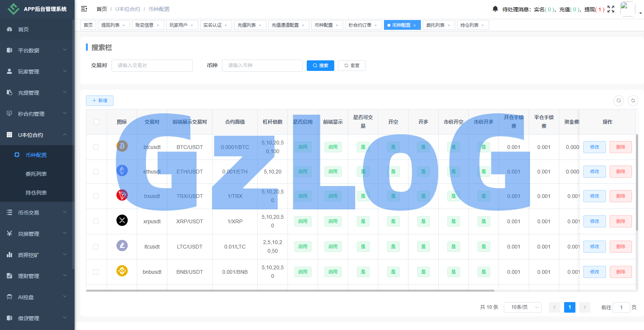The height and width of the screenshot is (330, 644).
Task: Select the trxusdt row checkbox
Action: (x=96, y=196)
